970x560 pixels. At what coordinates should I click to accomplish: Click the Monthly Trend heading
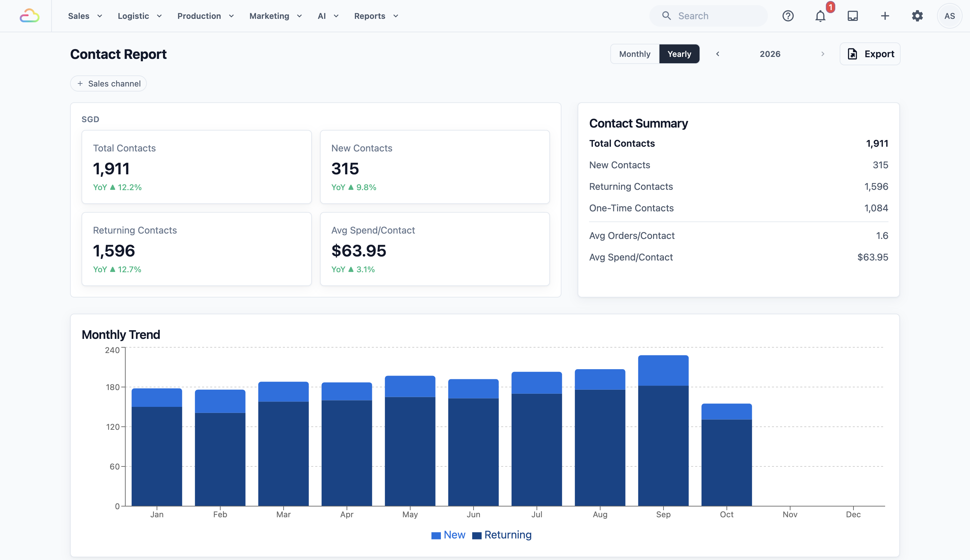pos(121,335)
